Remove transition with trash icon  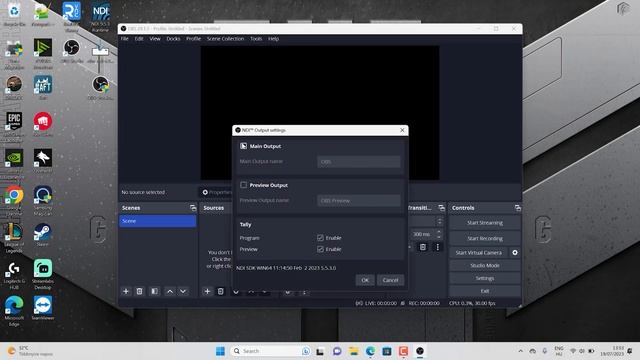pyautogui.click(x=423, y=247)
